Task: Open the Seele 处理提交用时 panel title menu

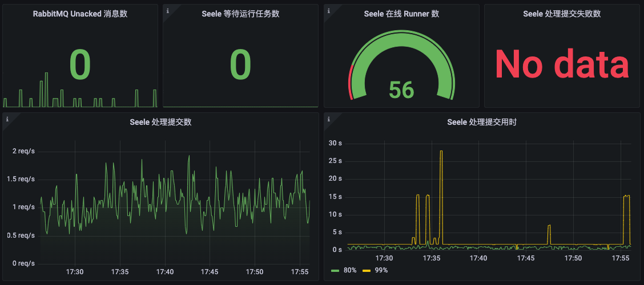Action: [x=482, y=122]
